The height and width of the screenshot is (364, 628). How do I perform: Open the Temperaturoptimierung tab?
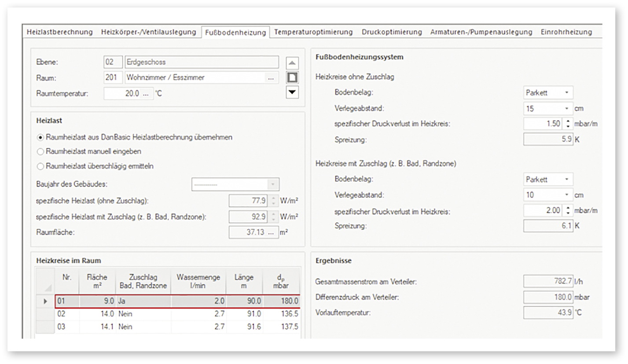(313, 32)
